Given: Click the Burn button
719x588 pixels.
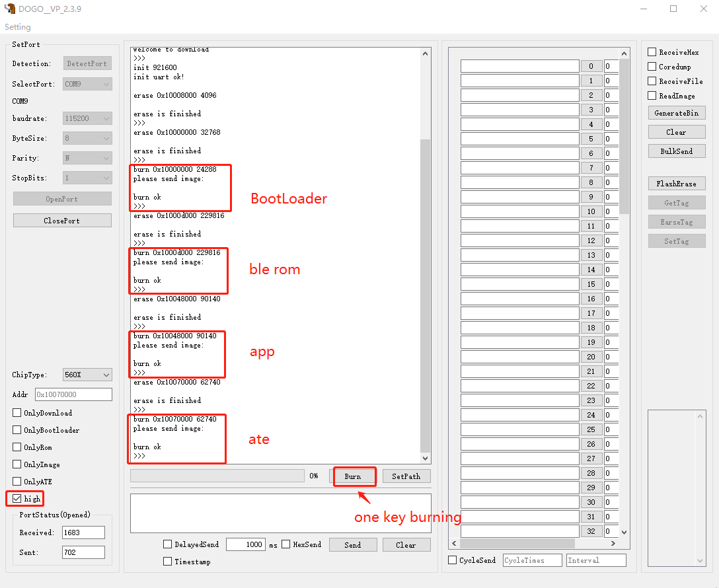Looking at the screenshot, I should point(353,476).
